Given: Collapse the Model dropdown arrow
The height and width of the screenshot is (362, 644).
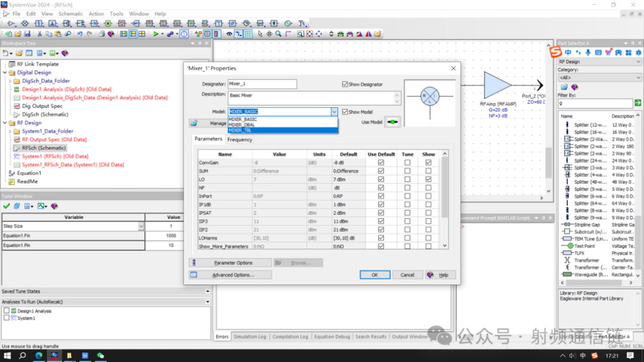Looking at the screenshot, I should pos(335,112).
